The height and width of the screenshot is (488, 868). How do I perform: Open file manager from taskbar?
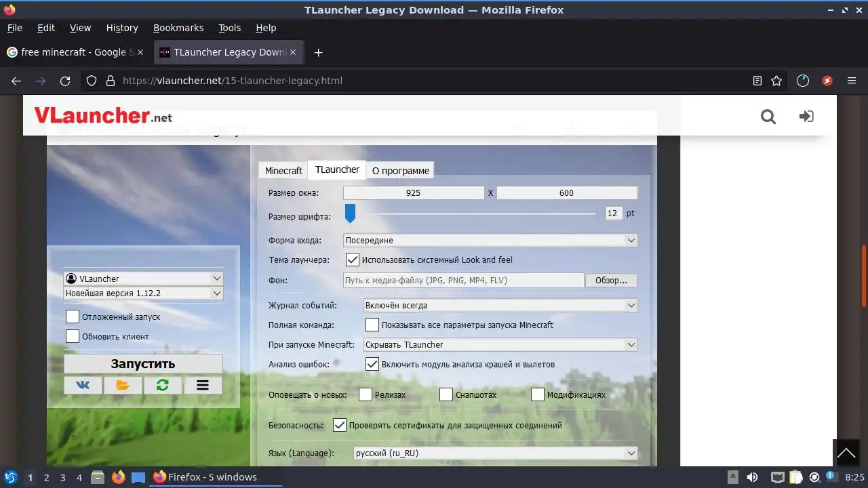coord(97,477)
